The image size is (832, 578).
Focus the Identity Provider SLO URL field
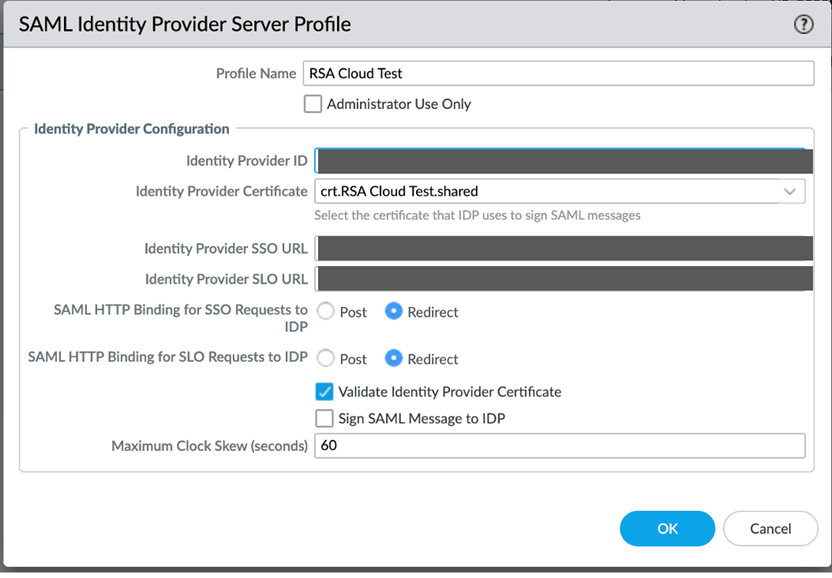[x=560, y=279]
